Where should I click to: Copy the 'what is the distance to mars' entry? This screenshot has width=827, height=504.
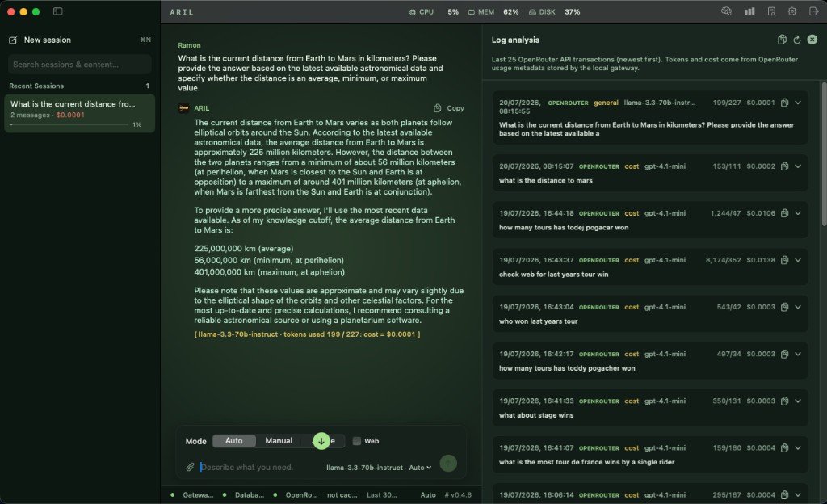[x=785, y=166]
